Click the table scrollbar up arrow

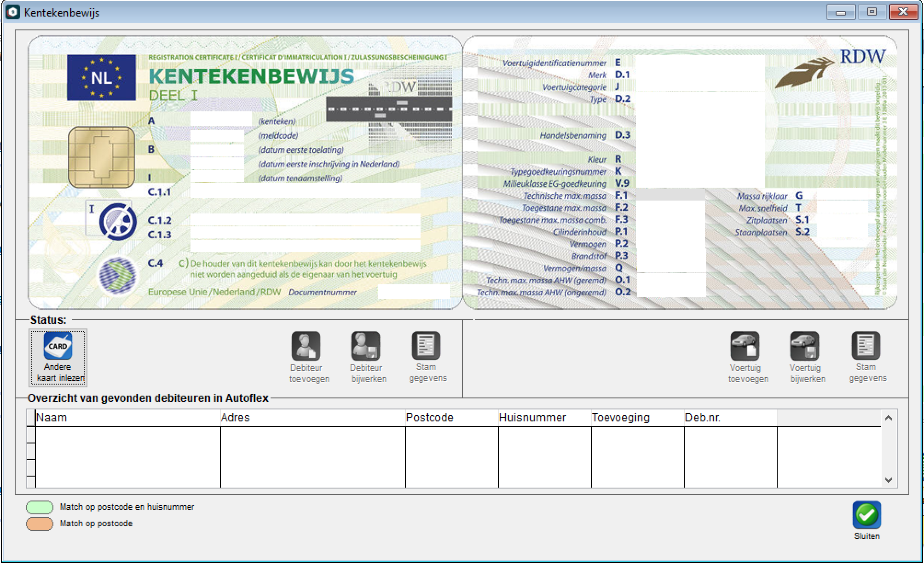tap(889, 418)
